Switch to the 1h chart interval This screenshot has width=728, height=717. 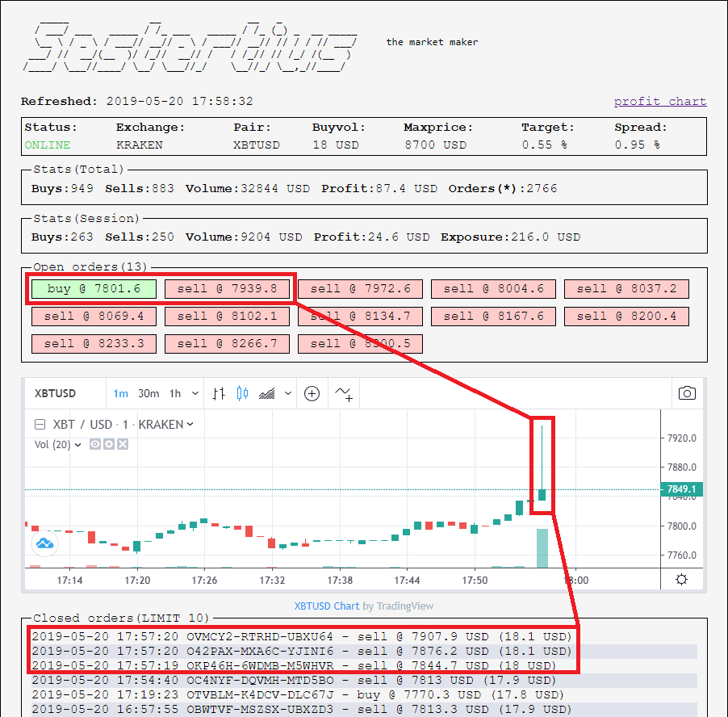click(x=175, y=394)
